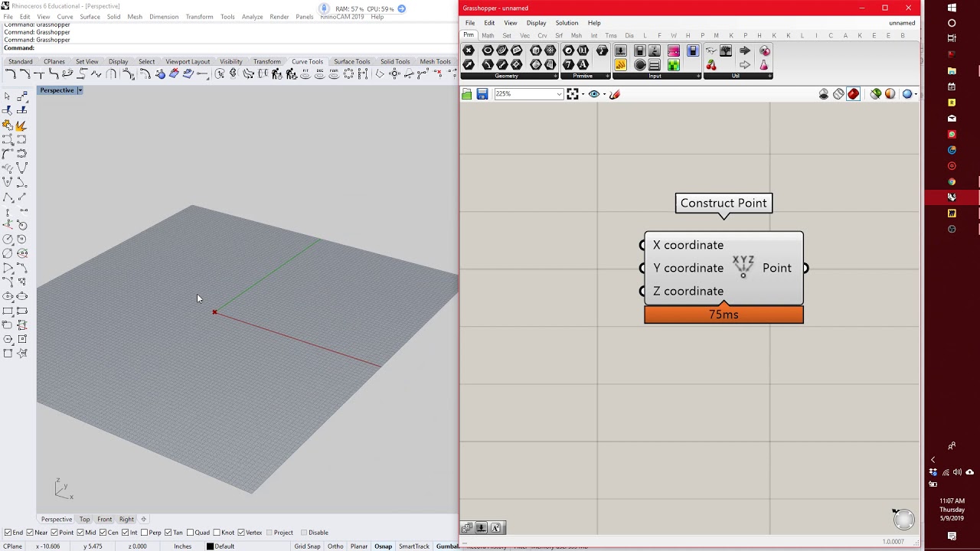Open the 225% zoom level dropdown

click(559, 94)
